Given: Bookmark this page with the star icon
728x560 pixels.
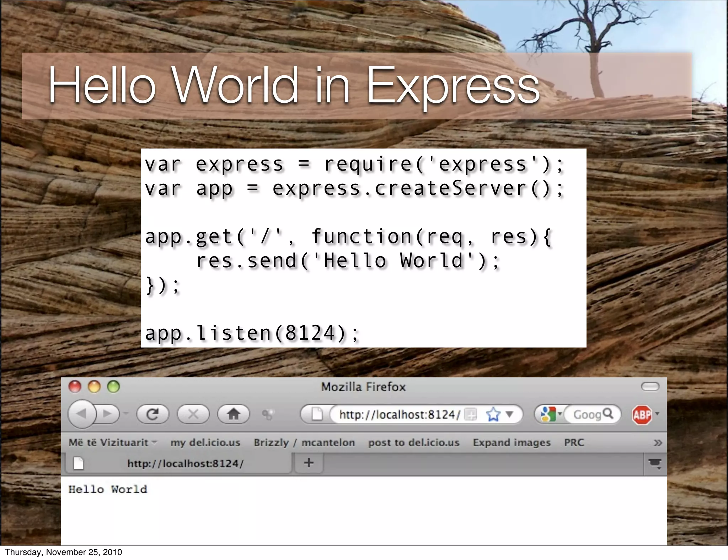Looking at the screenshot, I should [493, 414].
